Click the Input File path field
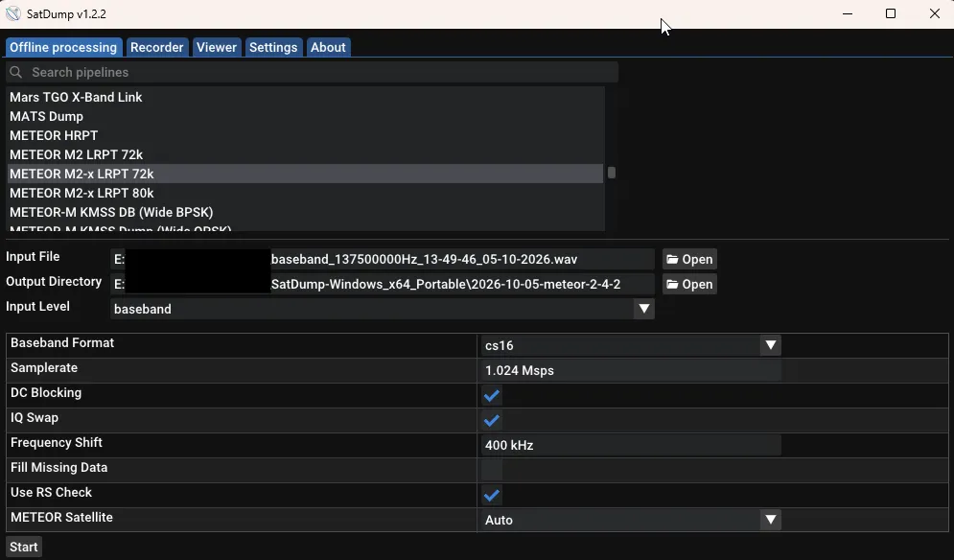 tap(383, 259)
